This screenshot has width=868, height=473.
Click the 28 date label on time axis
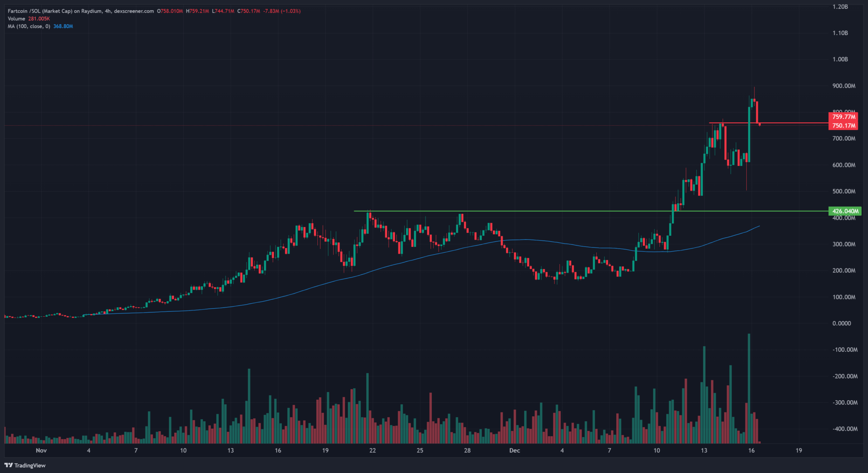click(x=467, y=451)
